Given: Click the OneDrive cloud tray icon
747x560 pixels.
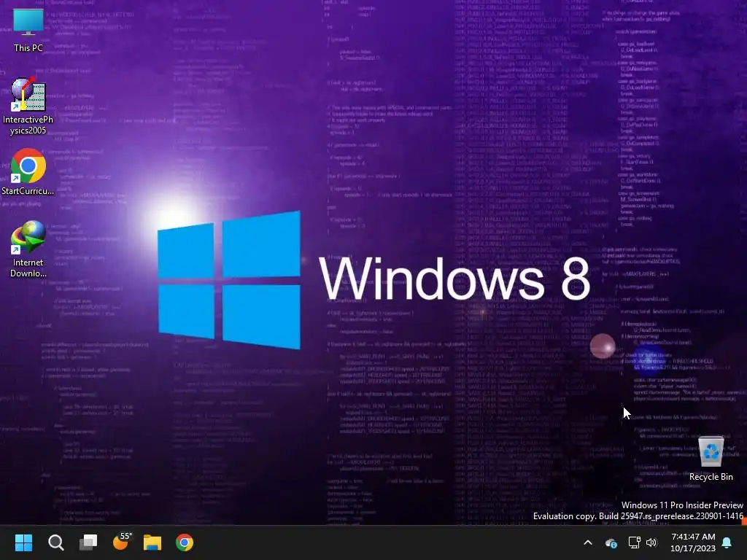Looking at the screenshot, I should 611,542.
